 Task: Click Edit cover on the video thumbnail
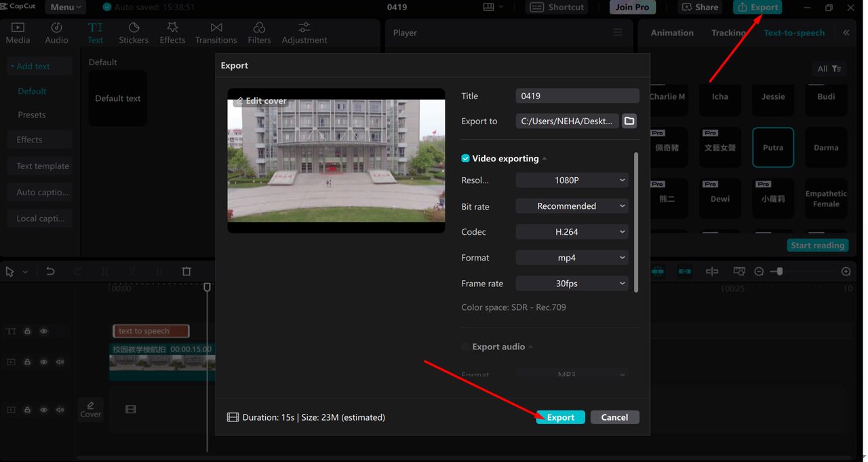point(260,100)
